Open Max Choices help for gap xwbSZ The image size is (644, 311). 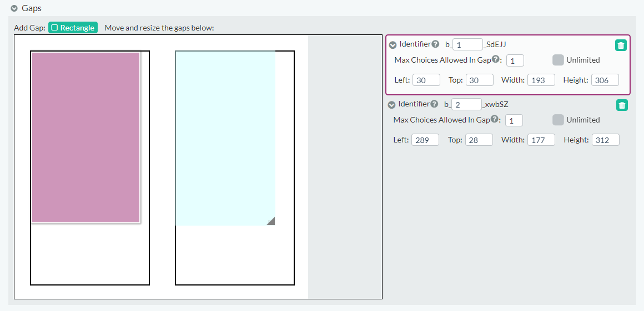click(x=495, y=119)
